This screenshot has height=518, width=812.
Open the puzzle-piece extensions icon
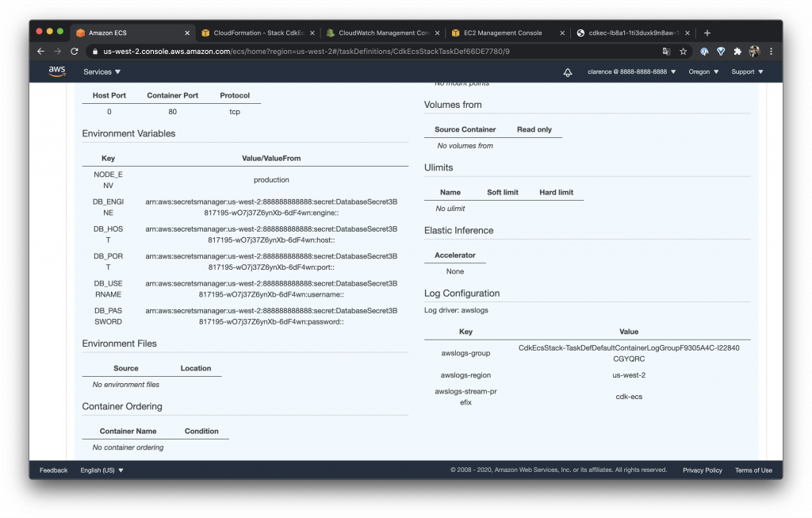click(x=737, y=52)
